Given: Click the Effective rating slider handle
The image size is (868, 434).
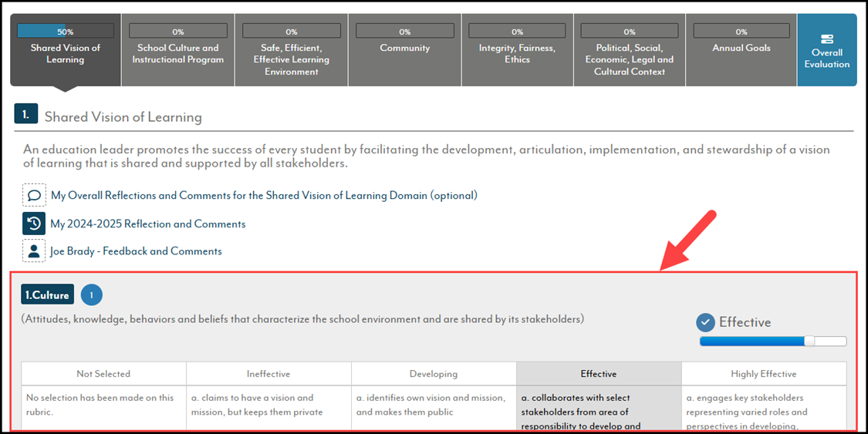Looking at the screenshot, I should [809, 341].
